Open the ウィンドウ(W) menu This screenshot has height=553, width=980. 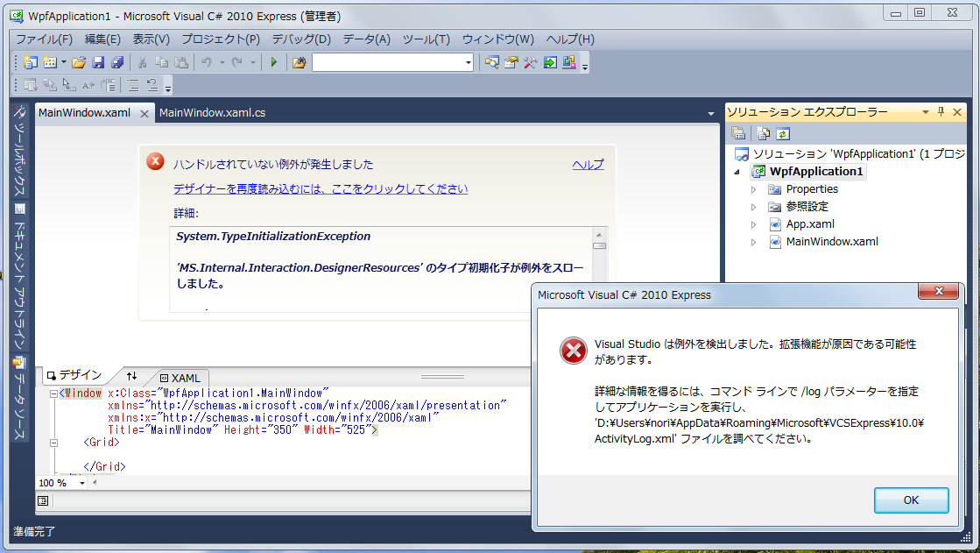pos(498,39)
